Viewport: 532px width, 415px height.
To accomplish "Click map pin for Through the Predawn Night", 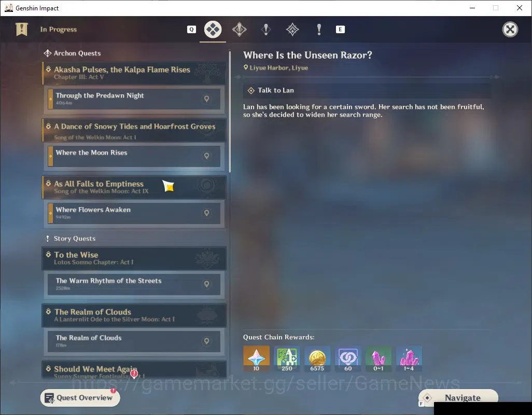I will pos(206,99).
